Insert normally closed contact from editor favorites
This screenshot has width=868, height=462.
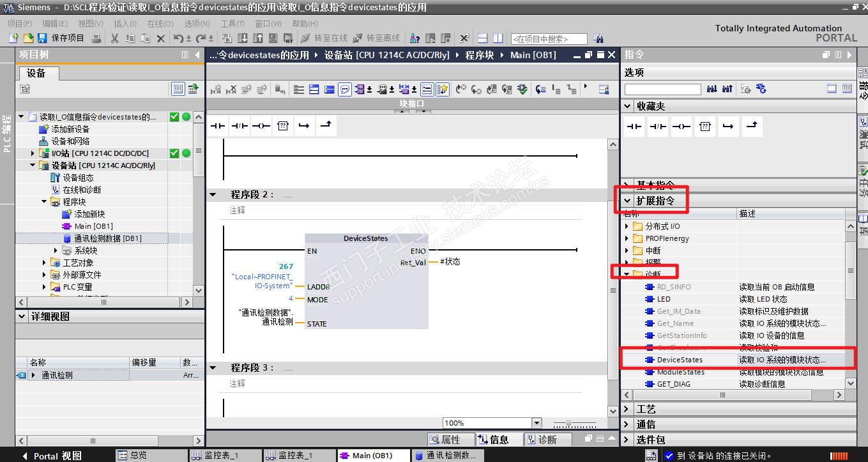pyautogui.click(x=240, y=126)
